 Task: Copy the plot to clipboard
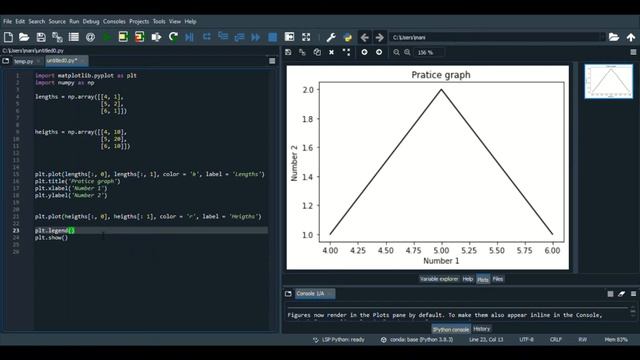[317, 52]
